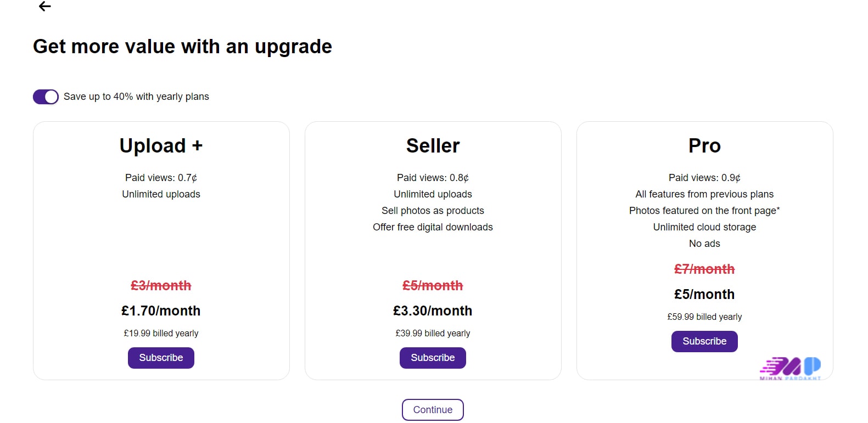Click the back arrow icon
868x423 pixels.
pos(45,7)
